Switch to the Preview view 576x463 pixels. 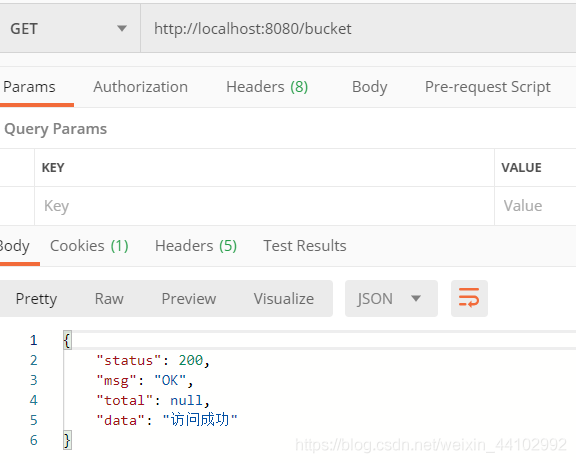pos(189,298)
